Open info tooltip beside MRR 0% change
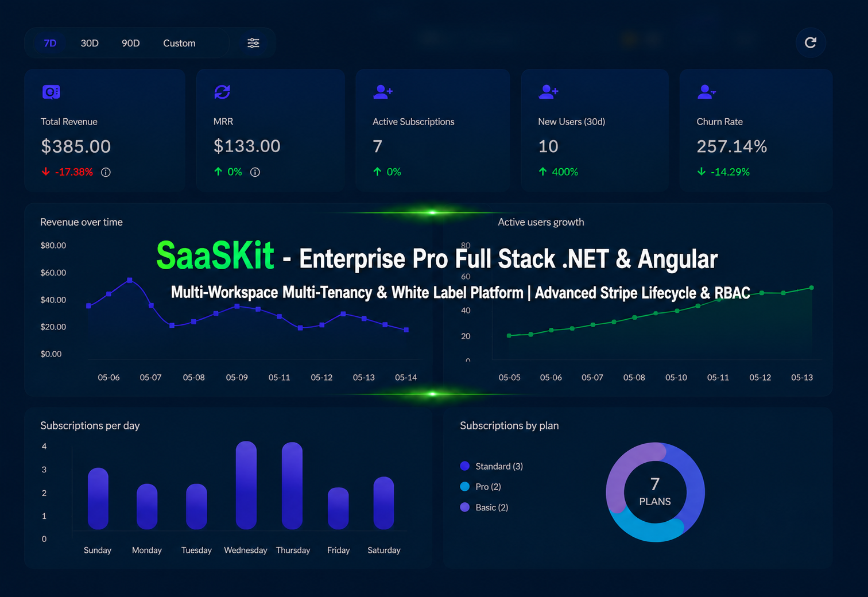 pos(255,172)
